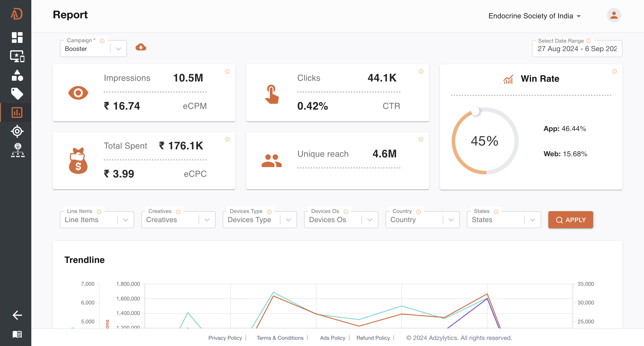This screenshot has width=644, height=346.
Task: Select the price tag sidebar icon
Action: click(x=17, y=94)
